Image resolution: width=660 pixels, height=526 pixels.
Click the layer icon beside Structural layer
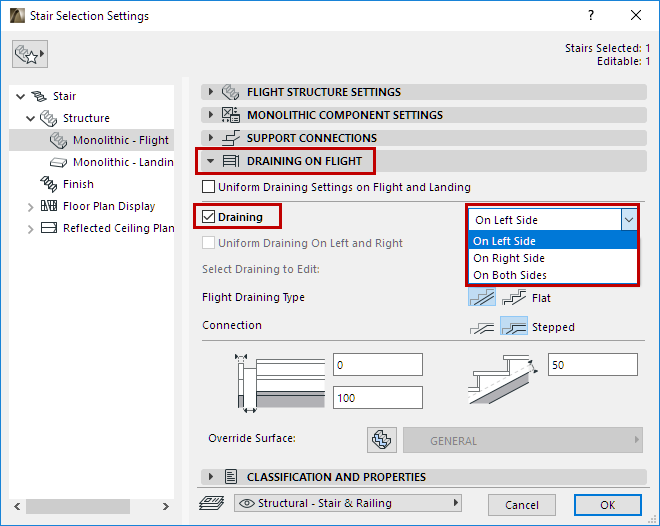click(x=211, y=503)
